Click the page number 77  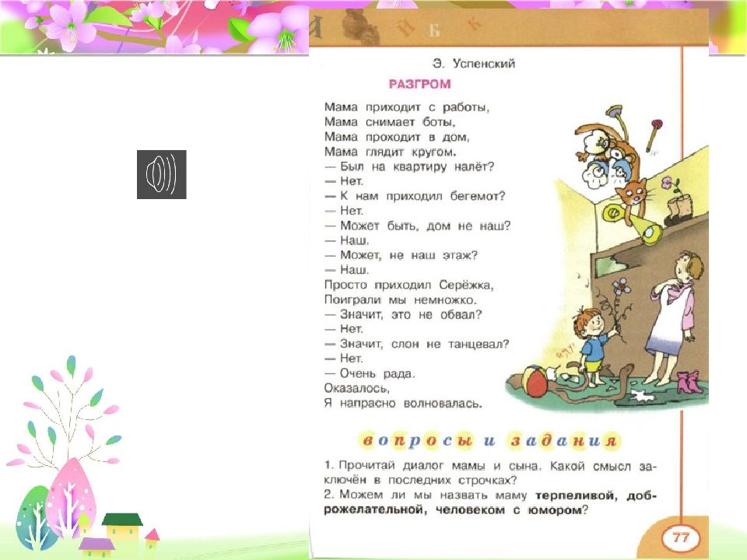pyautogui.click(x=682, y=537)
